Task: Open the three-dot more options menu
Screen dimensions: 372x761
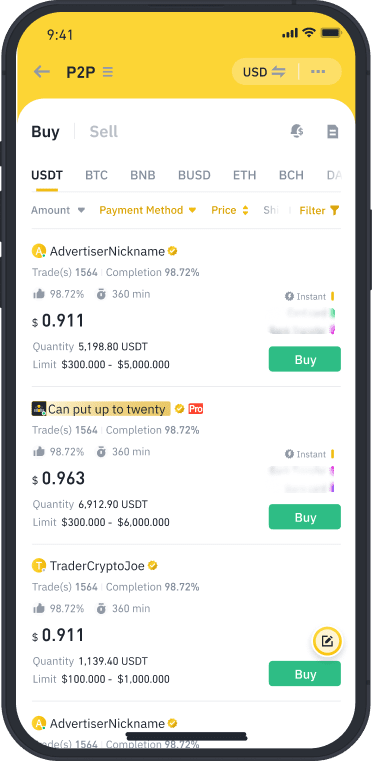Action: tap(318, 72)
